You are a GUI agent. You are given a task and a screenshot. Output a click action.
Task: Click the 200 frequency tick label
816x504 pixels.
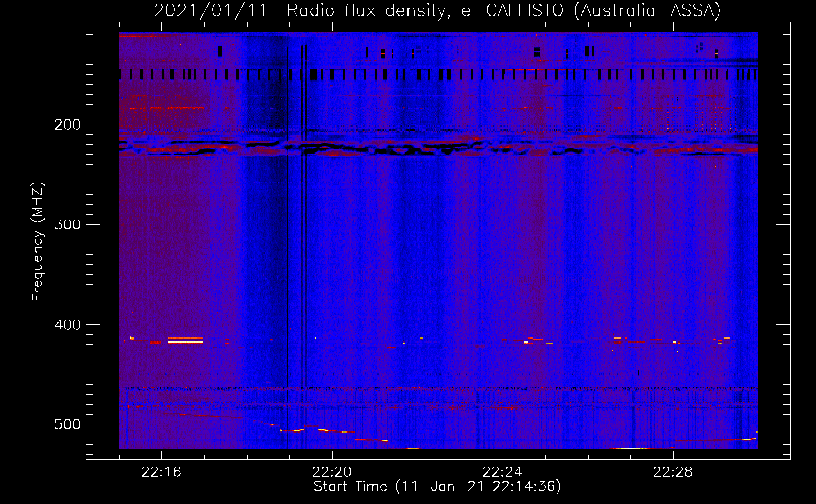tap(67, 124)
